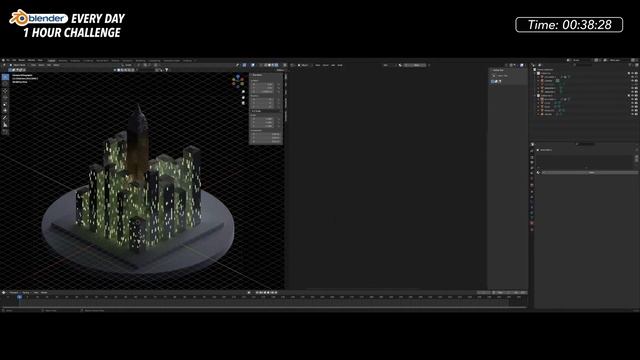Open the Pivot Point dropdown in header

(139, 65)
